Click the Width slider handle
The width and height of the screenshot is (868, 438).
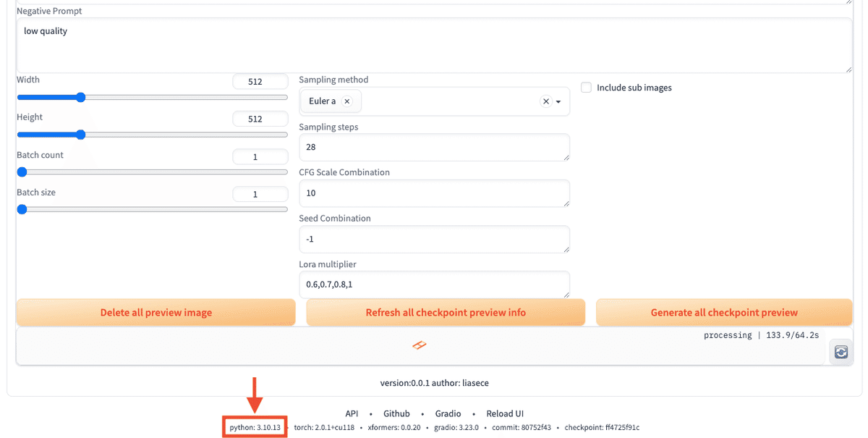pos(80,96)
